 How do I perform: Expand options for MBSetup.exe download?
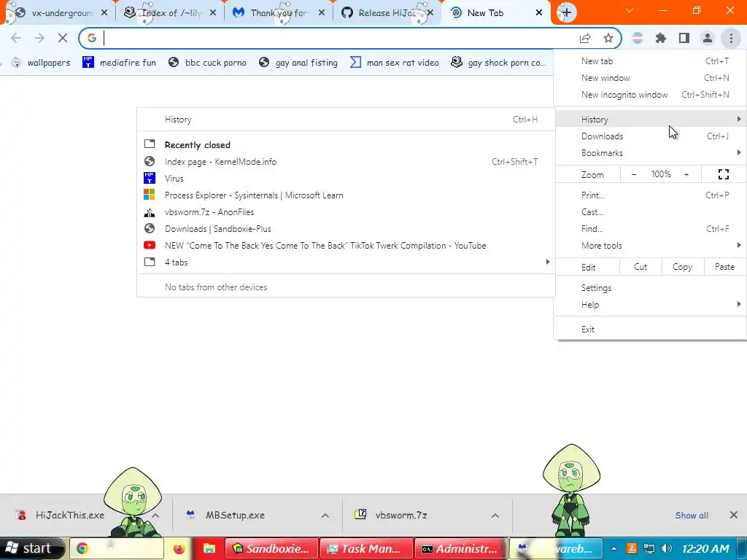click(325, 516)
